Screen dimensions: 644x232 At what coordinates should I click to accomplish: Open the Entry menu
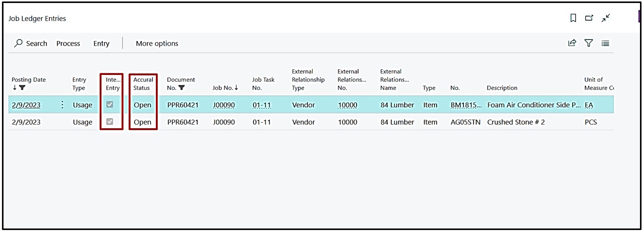point(101,44)
